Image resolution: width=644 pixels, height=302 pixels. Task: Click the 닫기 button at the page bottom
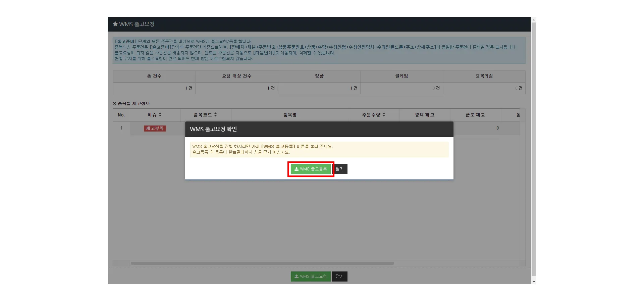(x=340, y=276)
